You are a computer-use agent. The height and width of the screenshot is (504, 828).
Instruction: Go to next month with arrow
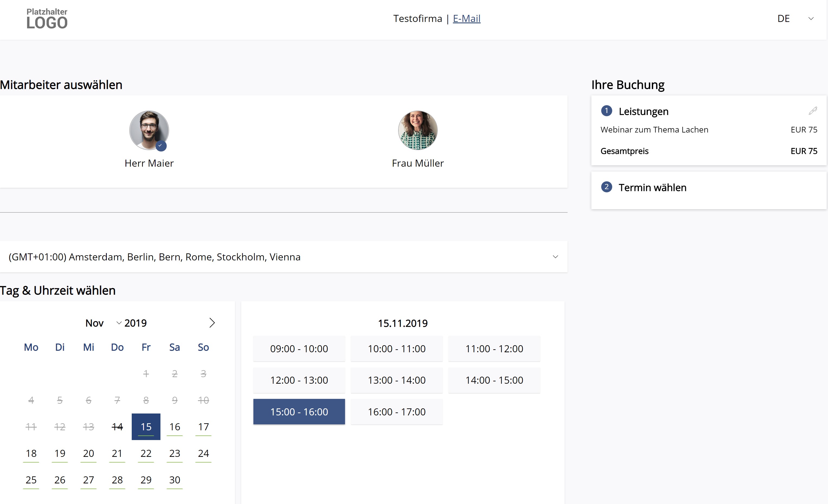pyautogui.click(x=212, y=323)
